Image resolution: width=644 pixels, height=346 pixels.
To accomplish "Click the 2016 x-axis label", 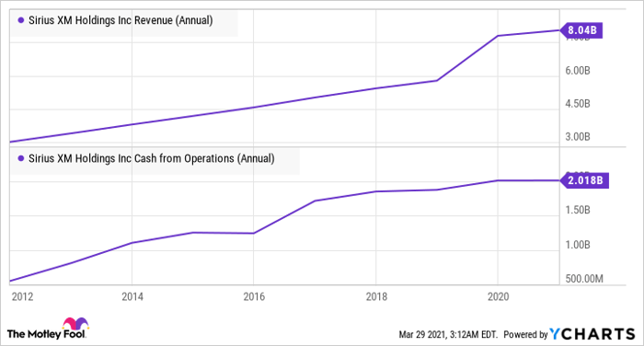I will point(254,296).
